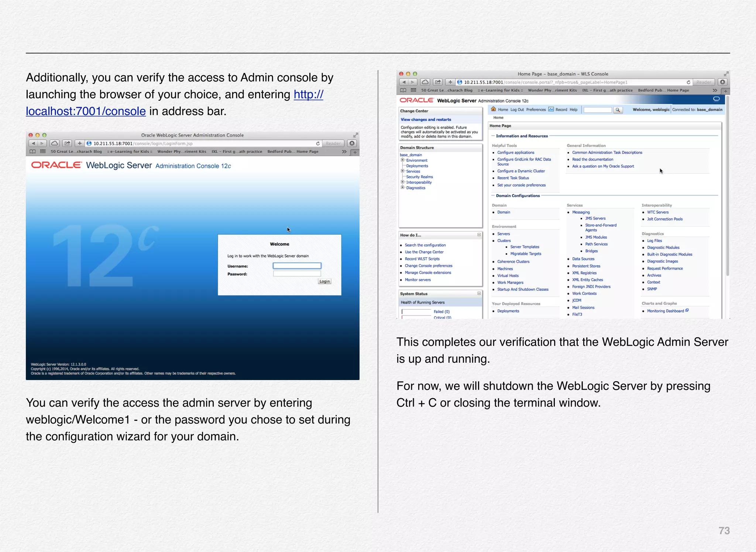Click the Oracle ring logo in the blue console banner

coord(717,99)
